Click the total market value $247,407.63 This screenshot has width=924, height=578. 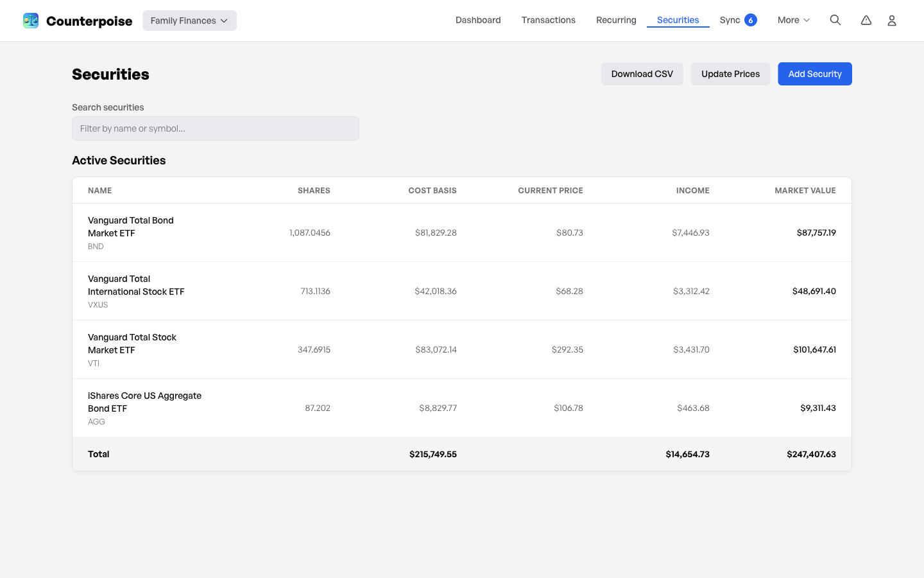(812, 454)
